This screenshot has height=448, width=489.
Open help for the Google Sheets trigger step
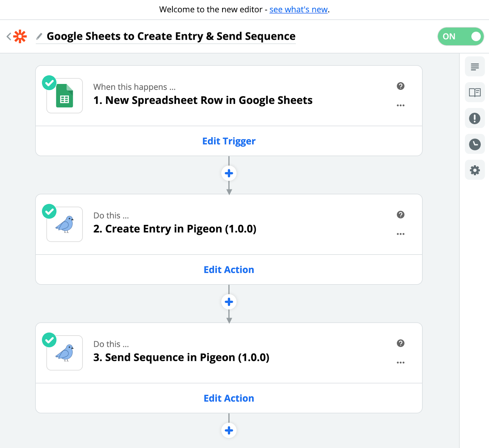(x=400, y=86)
